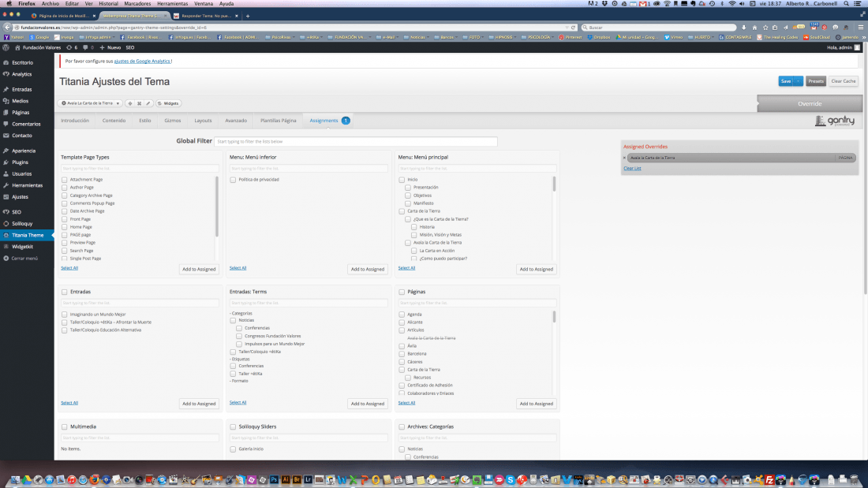Switch to the Estilo tab
868x488 pixels.
pyautogui.click(x=145, y=121)
